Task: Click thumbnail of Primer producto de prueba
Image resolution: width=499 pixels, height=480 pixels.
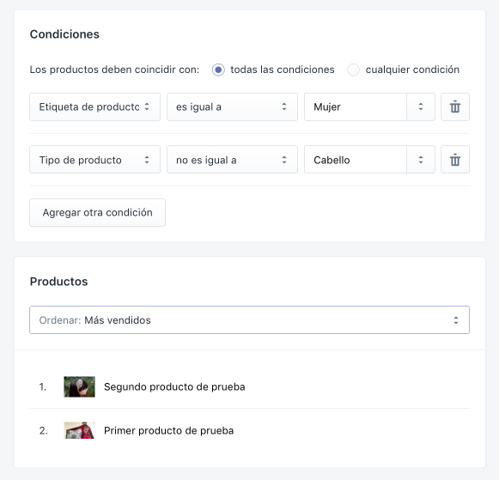Action: tap(79, 430)
